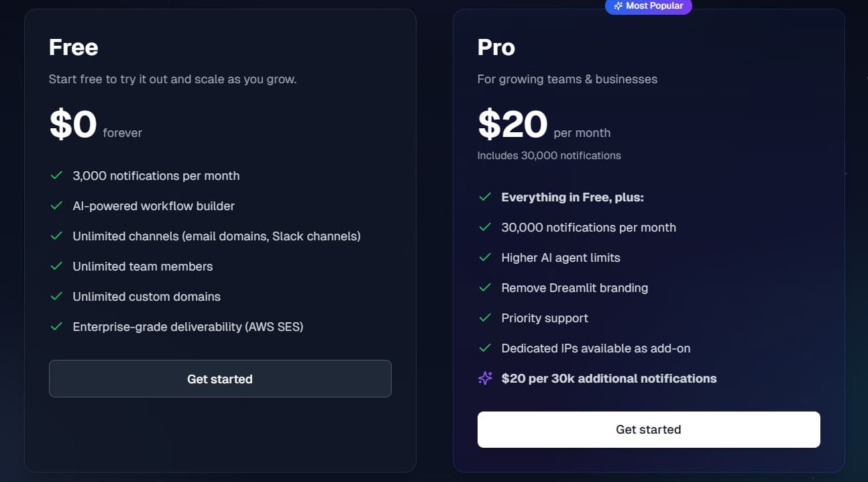The height and width of the screenshot is (482, 868).
Task: Click the checkmark next to Dedicated IPs add-on
Action: point(486,348)
